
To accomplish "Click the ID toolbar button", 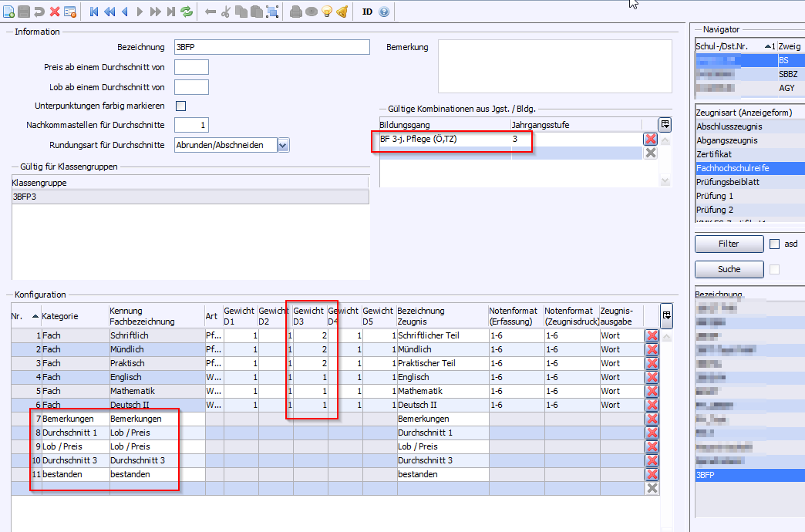I will [368, 12].
